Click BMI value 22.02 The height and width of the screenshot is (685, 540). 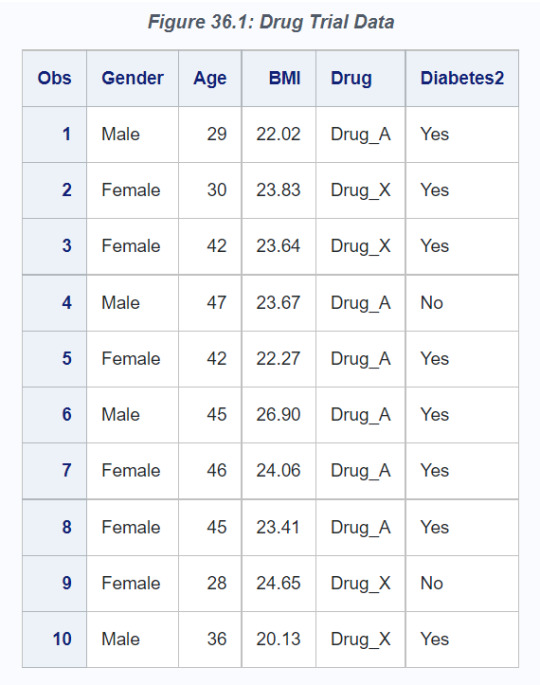click(x=279, y=134)
